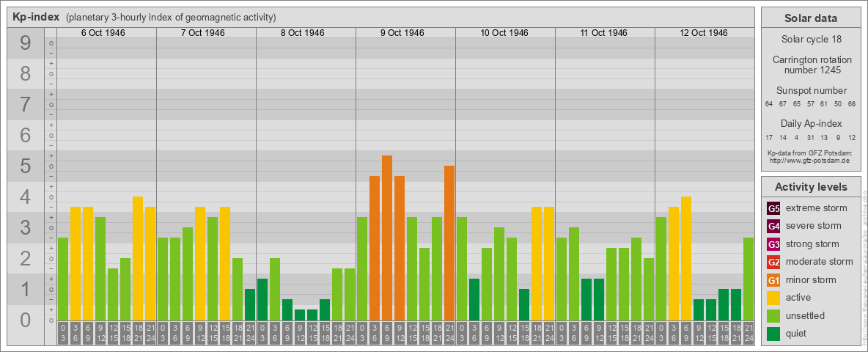Viewport: 868px width, 352px height.
Task: Click the '9 Oct 1946' date header
Action: tap(402, 33)
